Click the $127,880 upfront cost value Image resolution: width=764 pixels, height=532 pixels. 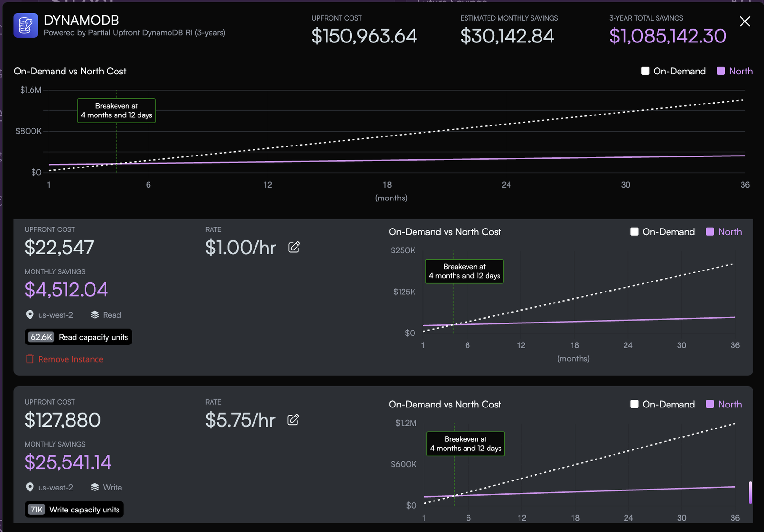point(63,420)
